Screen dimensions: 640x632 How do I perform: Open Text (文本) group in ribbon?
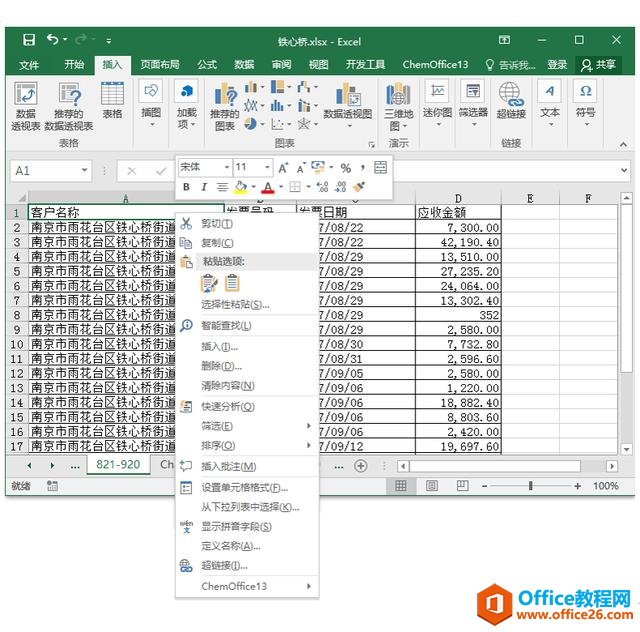point(550,104)
